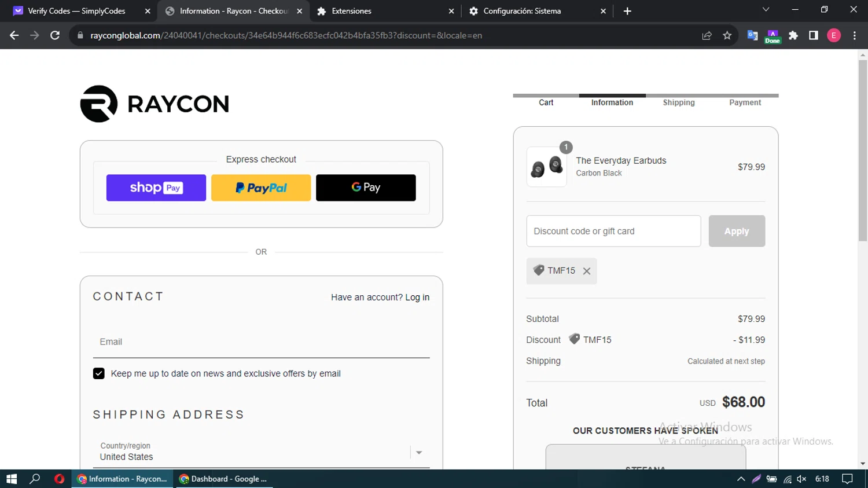The image size is (868, 488).
Task: Open the Extensions puzzle menu
Action: tap(793, 35)
